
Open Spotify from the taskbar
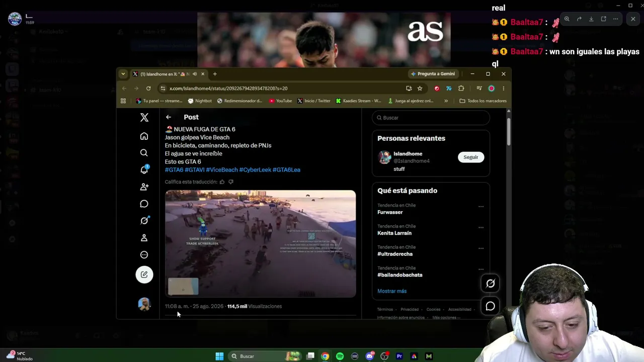(x=340, y=356)
